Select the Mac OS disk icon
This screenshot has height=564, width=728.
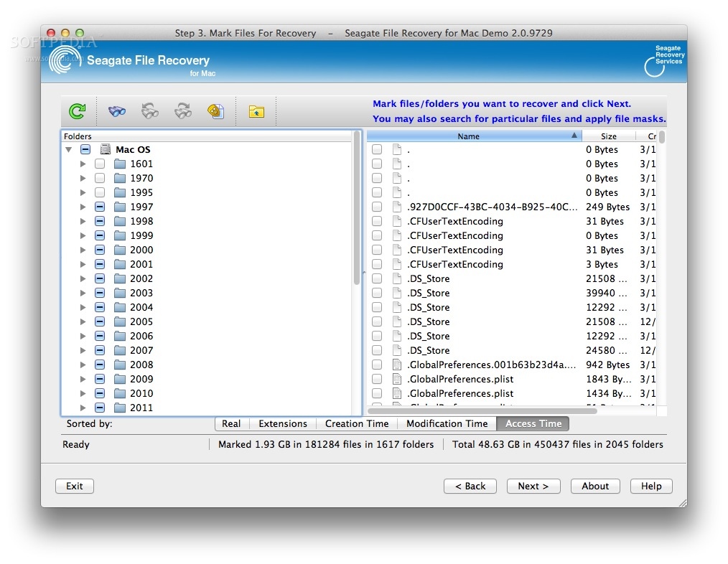pos(105,149)
